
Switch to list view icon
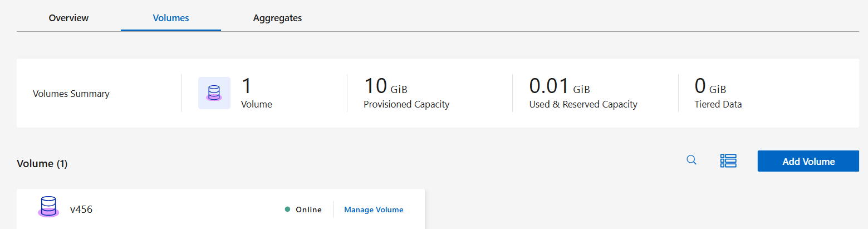(728, 161)
